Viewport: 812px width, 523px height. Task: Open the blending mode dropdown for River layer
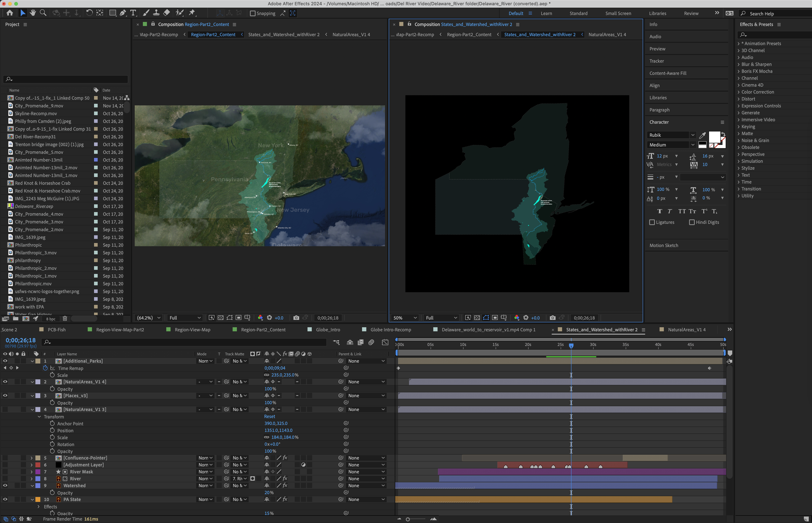[x=205, y=478]
